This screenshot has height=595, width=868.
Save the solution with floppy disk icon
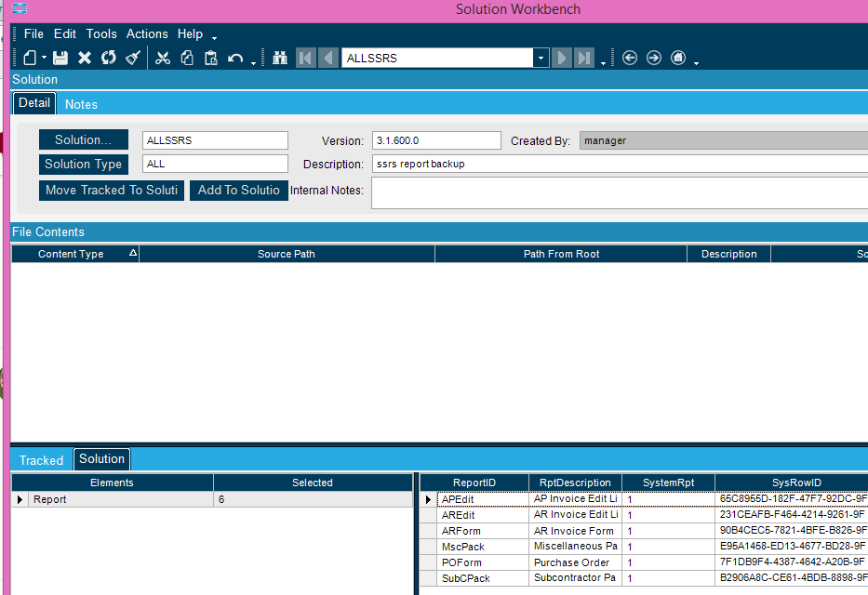60,58
